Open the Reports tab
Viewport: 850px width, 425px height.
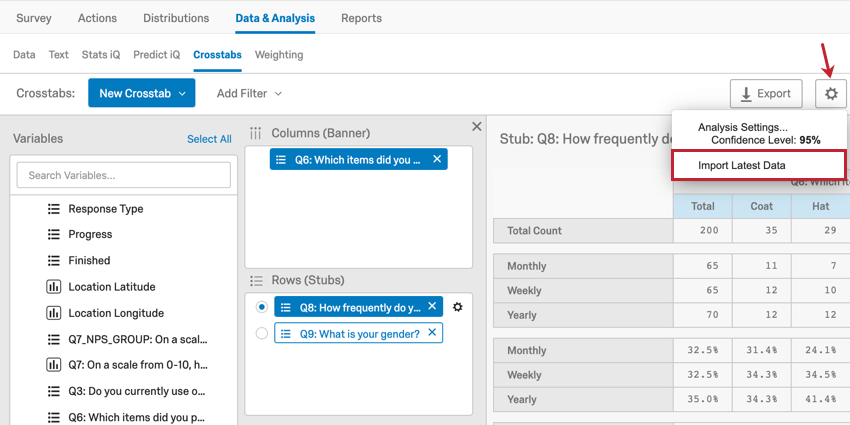tap(361, 18)
